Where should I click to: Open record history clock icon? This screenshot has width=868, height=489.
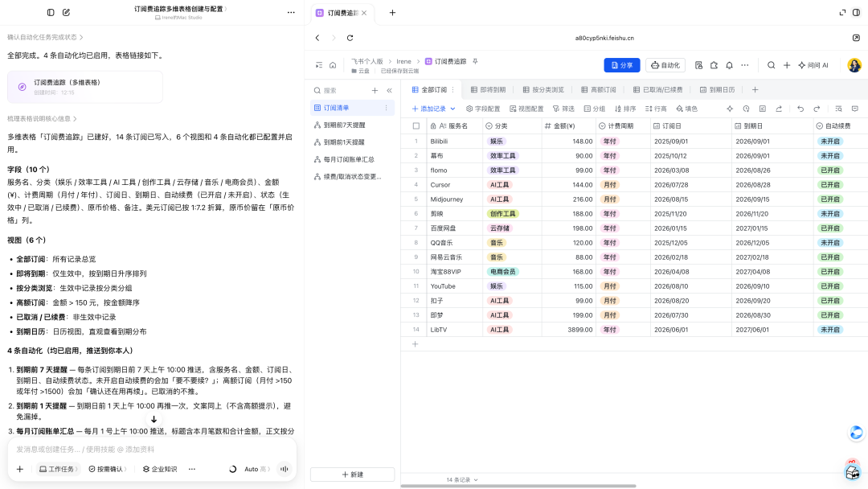click(x=746, y=109)
